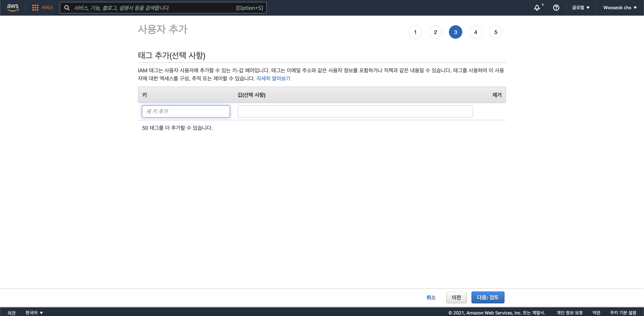Go to wizard step 1
This screenshot has height=316, width=644.
(x=415, y=32)
